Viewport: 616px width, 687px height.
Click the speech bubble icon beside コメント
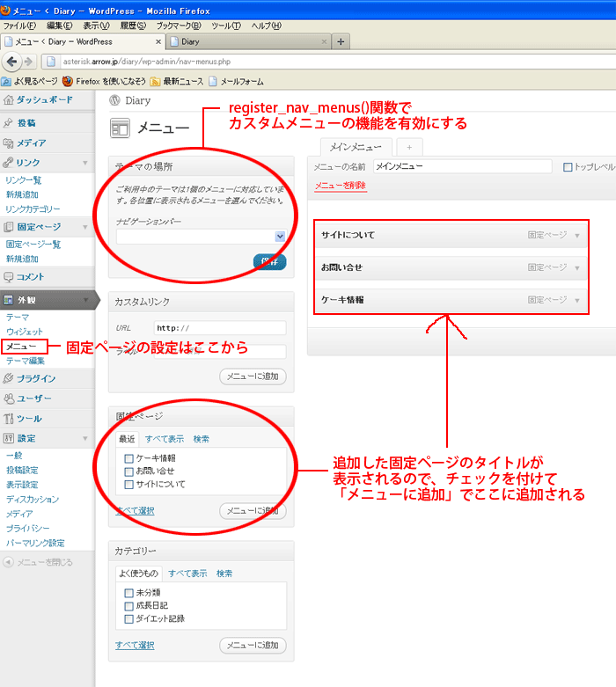(x=8, y=277)
